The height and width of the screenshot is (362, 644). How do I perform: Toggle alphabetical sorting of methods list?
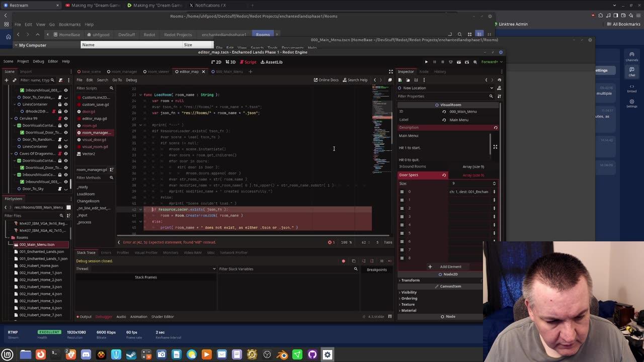[111, 170]
